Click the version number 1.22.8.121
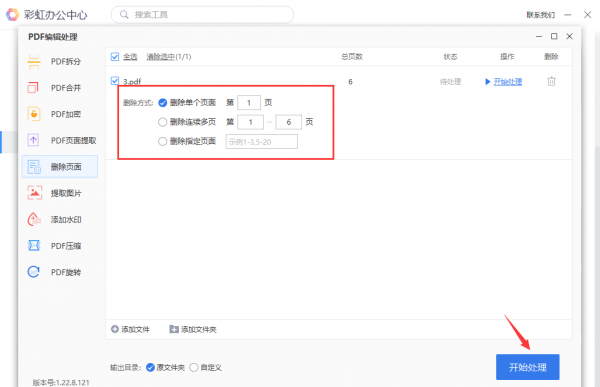 [73, 382]
